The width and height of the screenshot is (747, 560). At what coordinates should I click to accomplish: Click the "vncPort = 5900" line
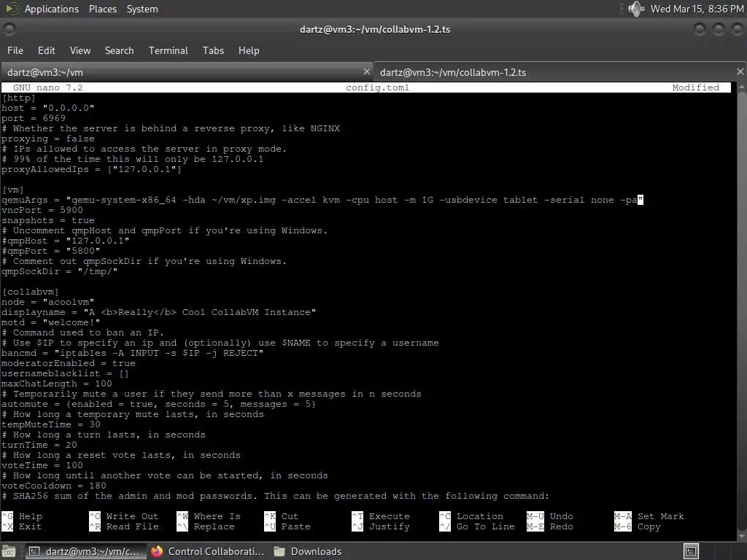42,210
